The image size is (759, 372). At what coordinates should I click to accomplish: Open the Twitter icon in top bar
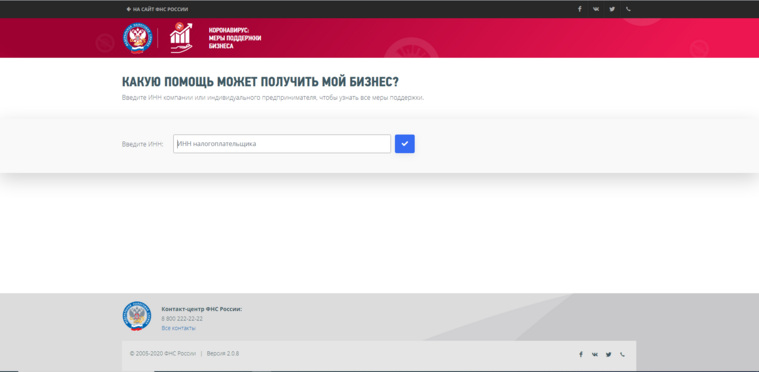[x=612, y=9]
